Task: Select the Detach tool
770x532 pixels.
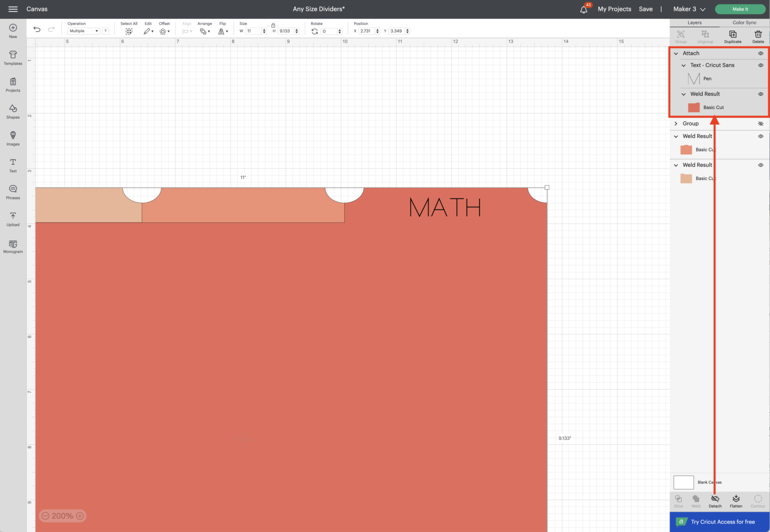Action: pyautogui.click(x=715, y=500)
